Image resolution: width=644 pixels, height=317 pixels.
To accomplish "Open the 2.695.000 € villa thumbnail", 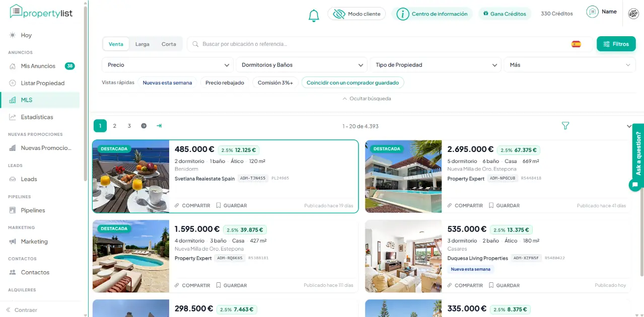I will pyautogui.click(x=403, y=177).
